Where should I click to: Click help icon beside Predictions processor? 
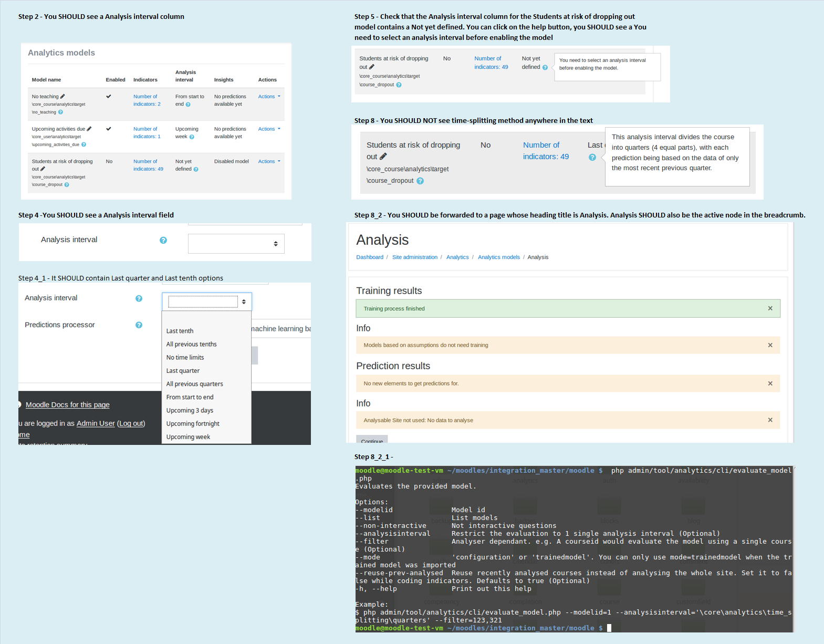(x=139, y=325)
